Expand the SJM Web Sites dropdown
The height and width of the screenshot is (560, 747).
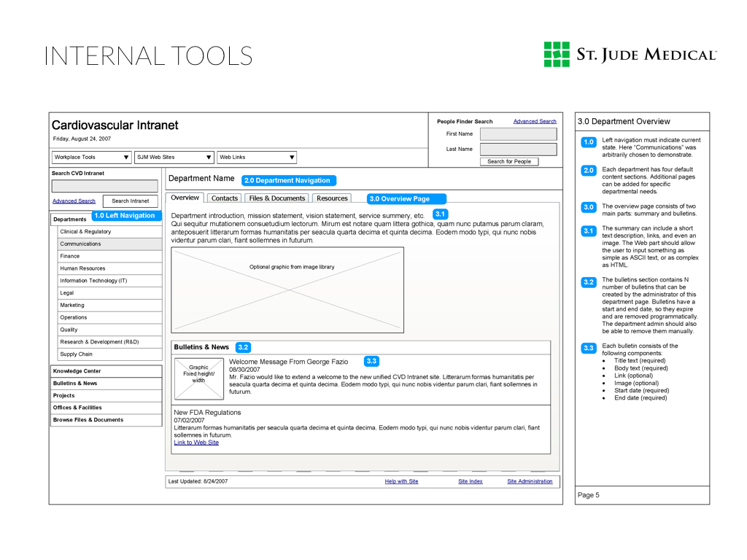(x=174, y=157)
